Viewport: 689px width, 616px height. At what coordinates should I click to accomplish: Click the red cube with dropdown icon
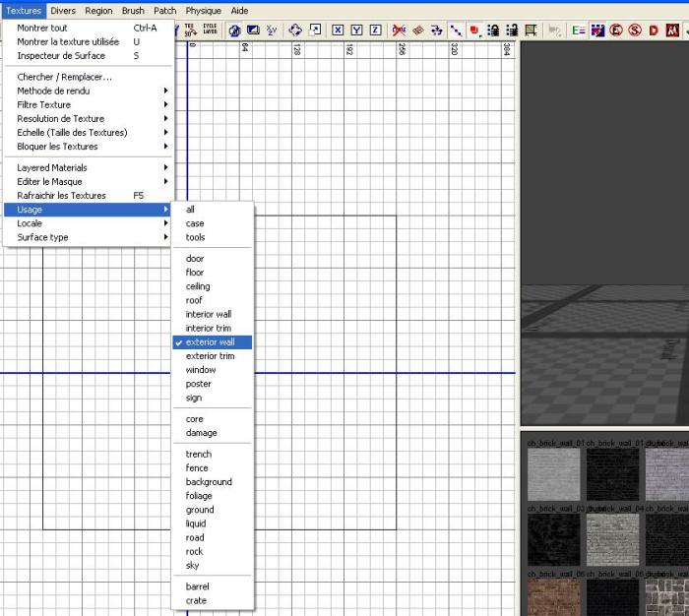tap(475, 31)
